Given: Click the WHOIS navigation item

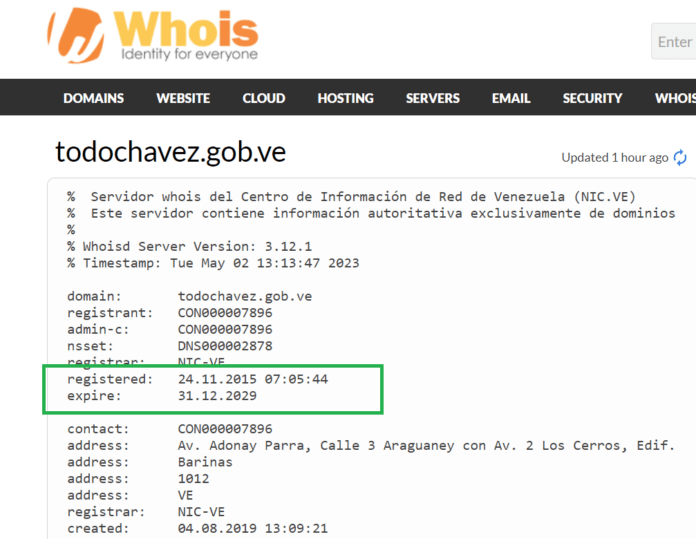Looking at the screenshot, I should pyautogui.click(x=675, y=98).
